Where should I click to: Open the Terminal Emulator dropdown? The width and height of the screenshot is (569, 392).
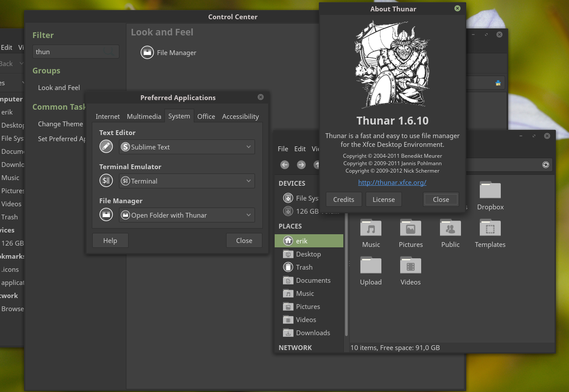click(x=187, y=181)
